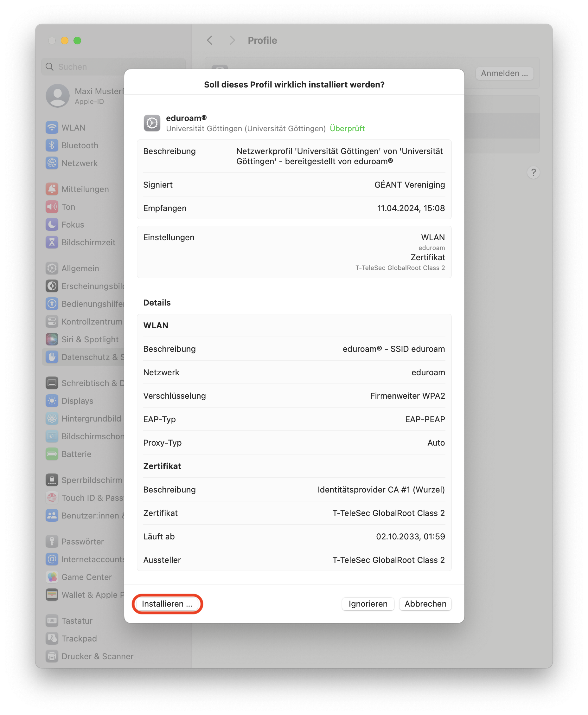Image resolution: width=588 pixels, height=715 pixels.
Task: Click the Anmelden ... button
Action: 504,73
